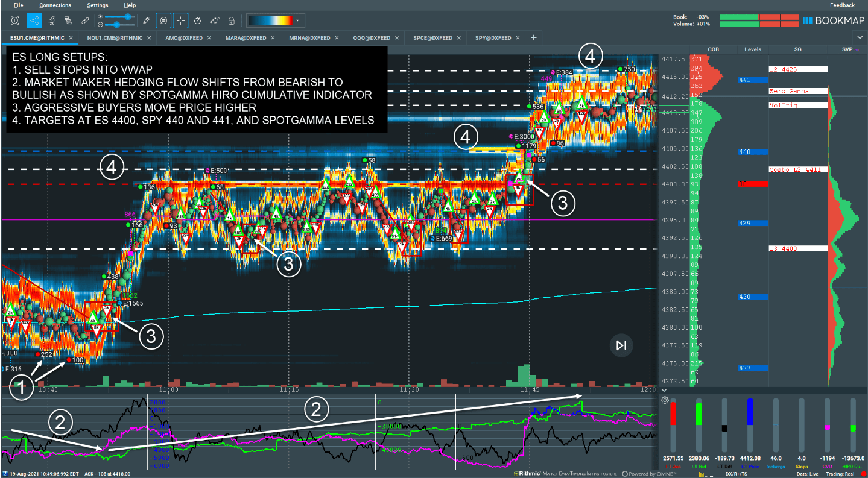Click the 'Zero Gamma' level label
The image size is (868, 478).
[x=797, y=91]
